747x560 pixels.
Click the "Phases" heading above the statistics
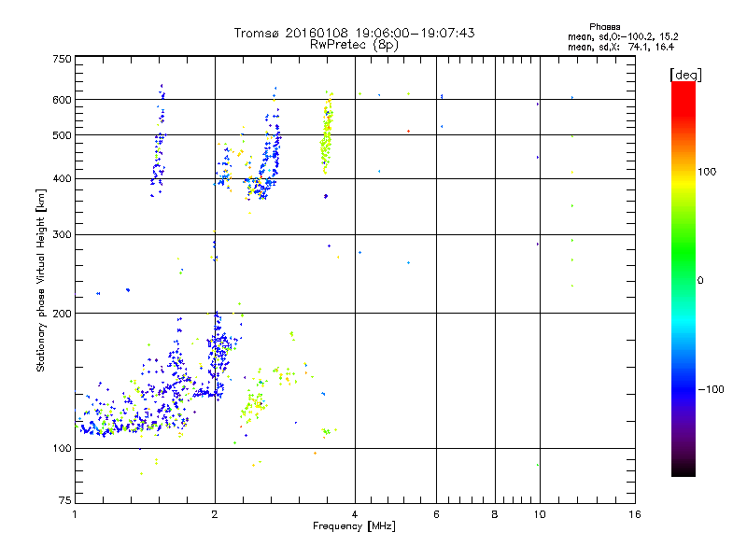click(x=604, y=27)
